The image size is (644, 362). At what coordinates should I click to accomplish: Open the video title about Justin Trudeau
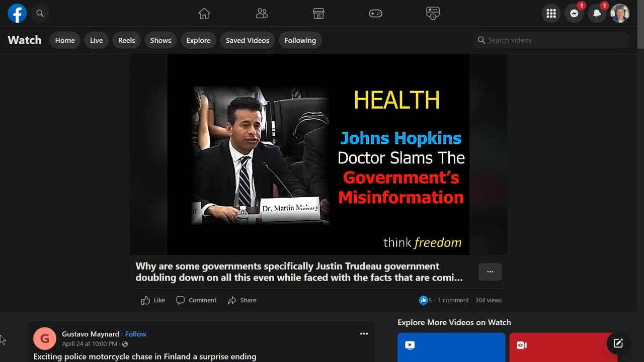[x=299, y=271]
